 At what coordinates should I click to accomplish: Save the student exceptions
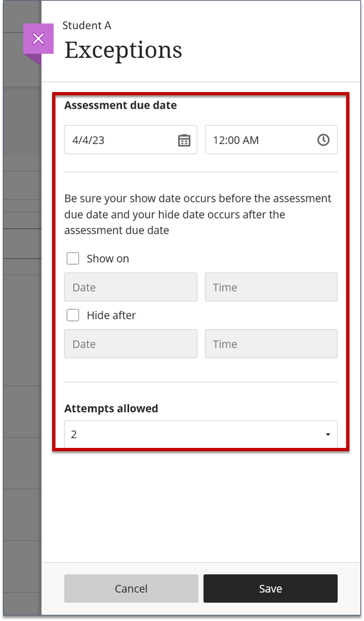[270, 589]
